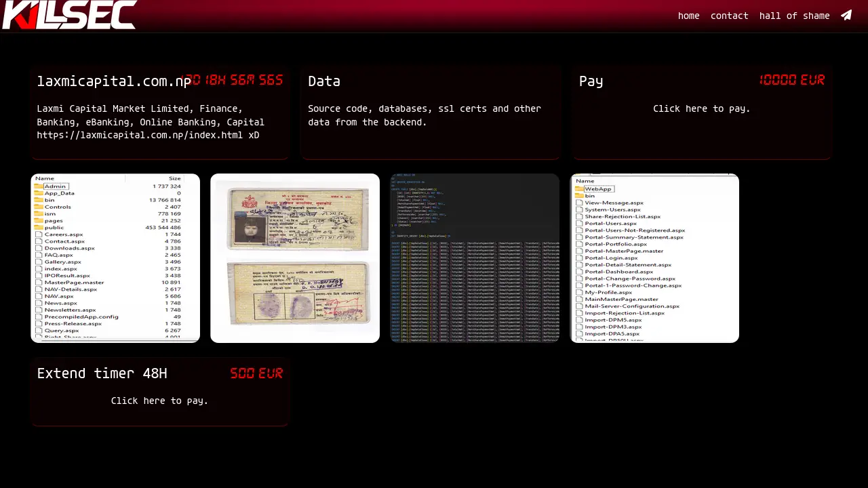Click the 10000 EUR price label
Viewport: 868px width, 488px height.
pos(791,81)
